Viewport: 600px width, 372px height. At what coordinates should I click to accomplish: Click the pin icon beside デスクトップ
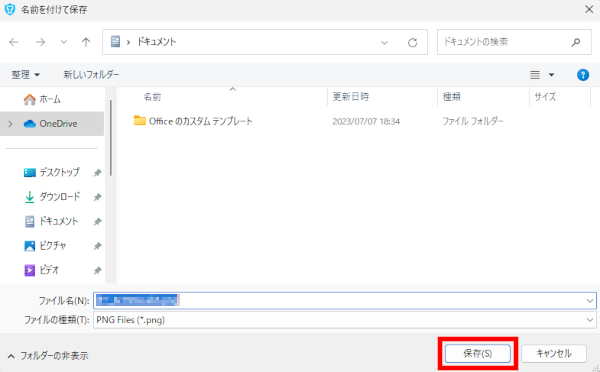tap(97, 173)
